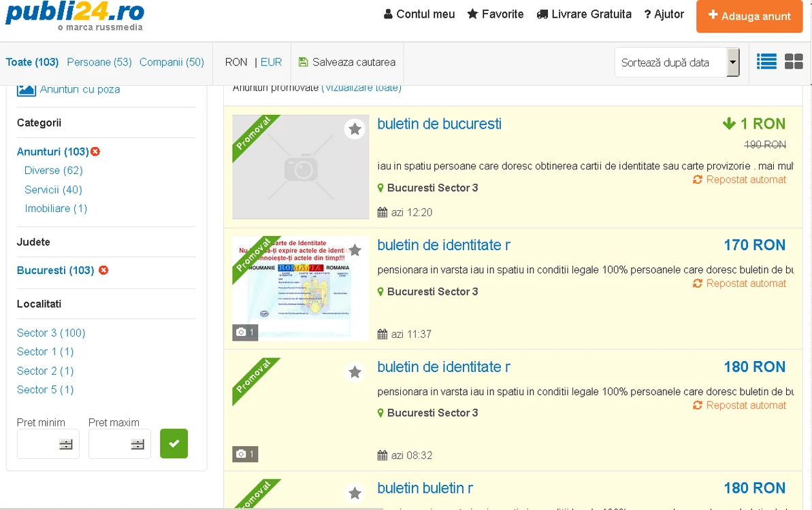
Task: Open the buletin de bucuresti listing
Action: pyautogui.click(x=439, y=124)
